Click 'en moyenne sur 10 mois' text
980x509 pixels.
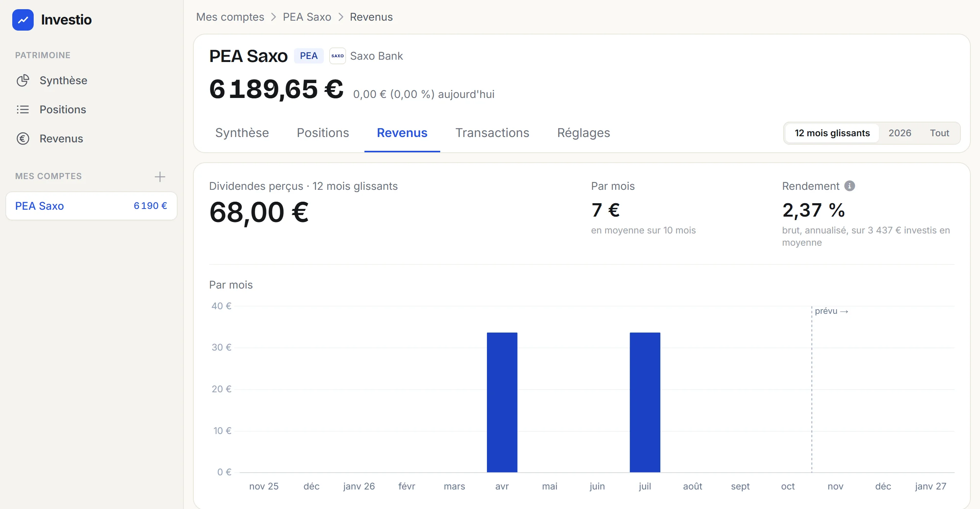(643, 230)
